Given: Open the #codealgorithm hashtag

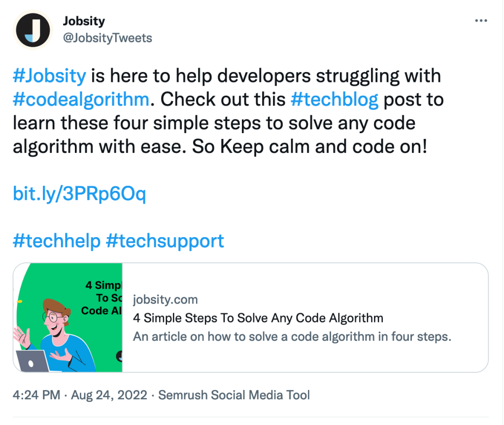Looking at the screenshot, I should coord(81,100).
